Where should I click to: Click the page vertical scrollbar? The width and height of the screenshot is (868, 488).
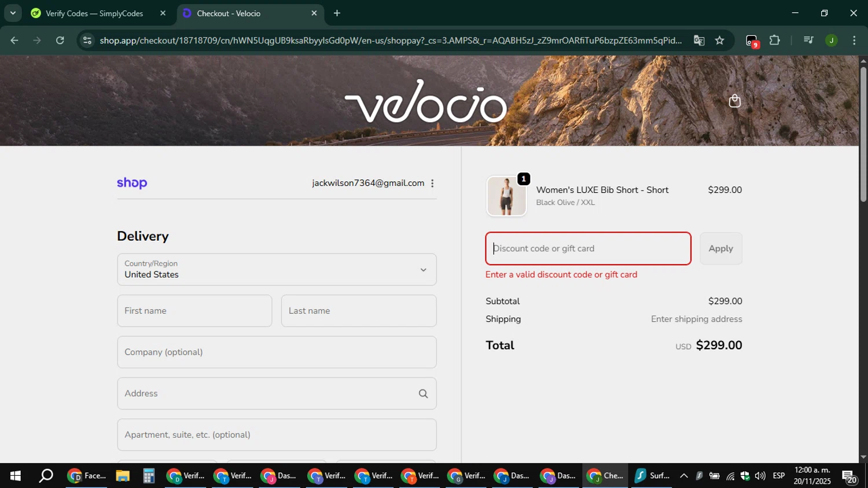[x=863, y=135]
